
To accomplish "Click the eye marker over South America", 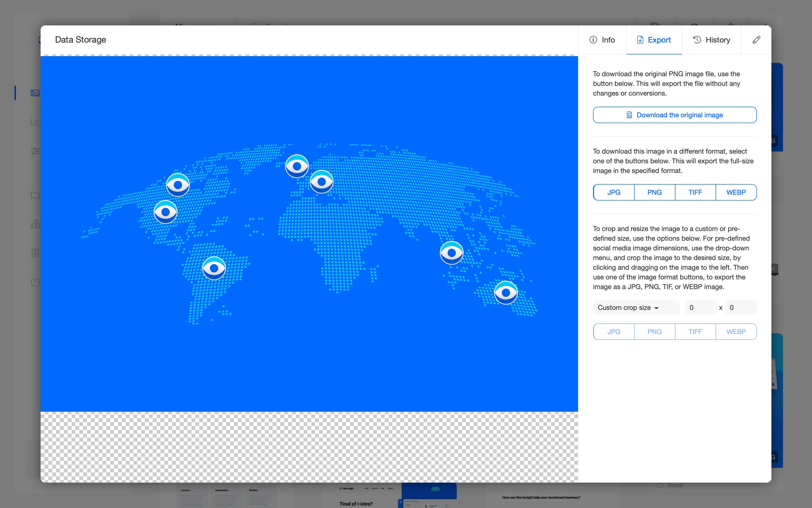I will 214,268.
